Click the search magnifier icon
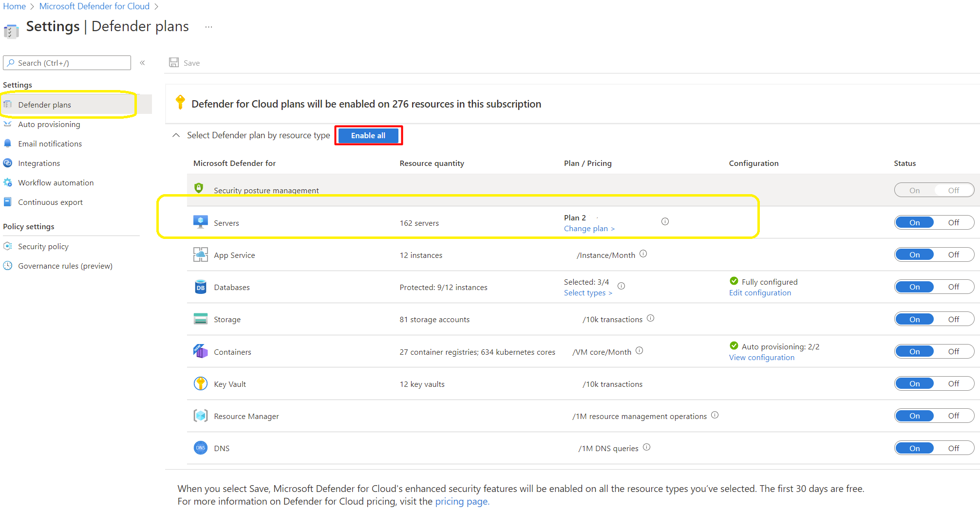 pos(11,63)
